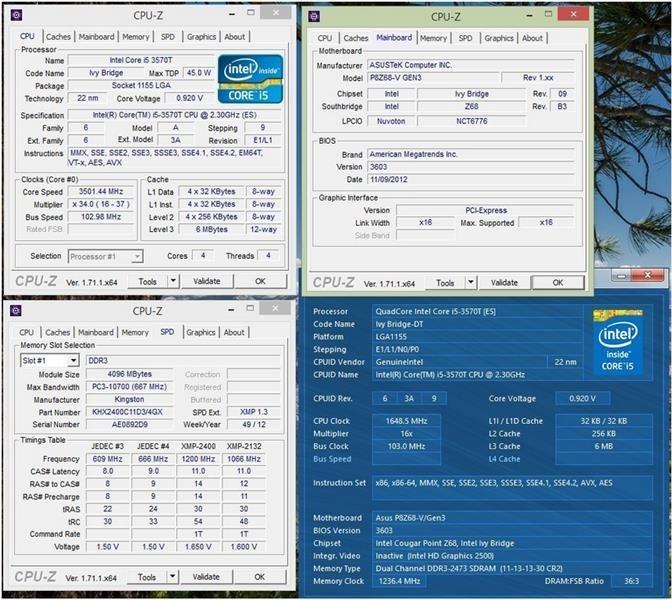
Task: Click the LPCIO NCT6776 field
Action: point(471,121)
